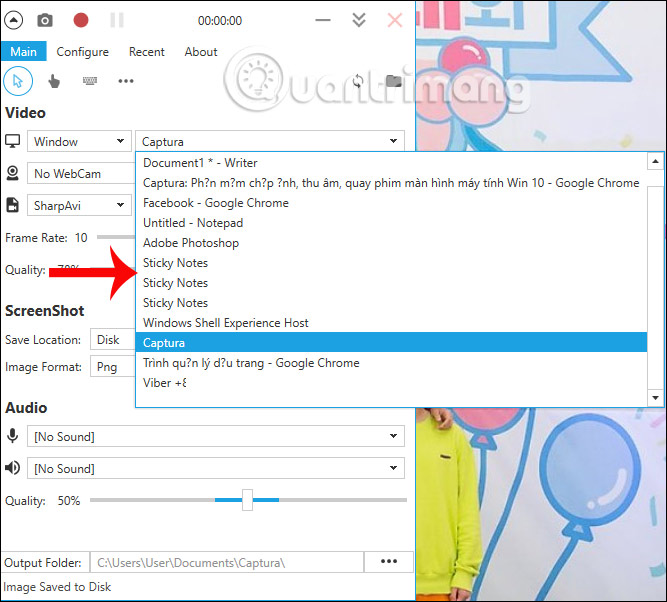Close Captura with the red X
This screenshot has height=602, width=667.
[395, 20]
